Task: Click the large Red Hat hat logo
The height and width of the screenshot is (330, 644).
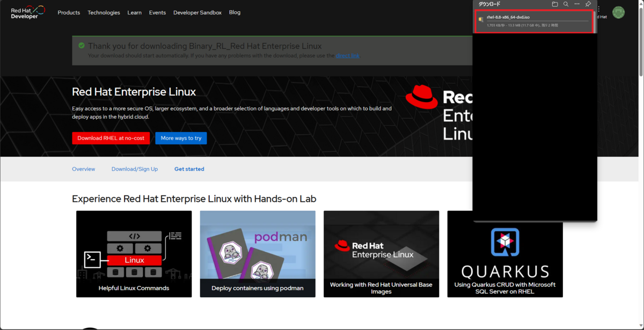Action: (x=421, y=97)
